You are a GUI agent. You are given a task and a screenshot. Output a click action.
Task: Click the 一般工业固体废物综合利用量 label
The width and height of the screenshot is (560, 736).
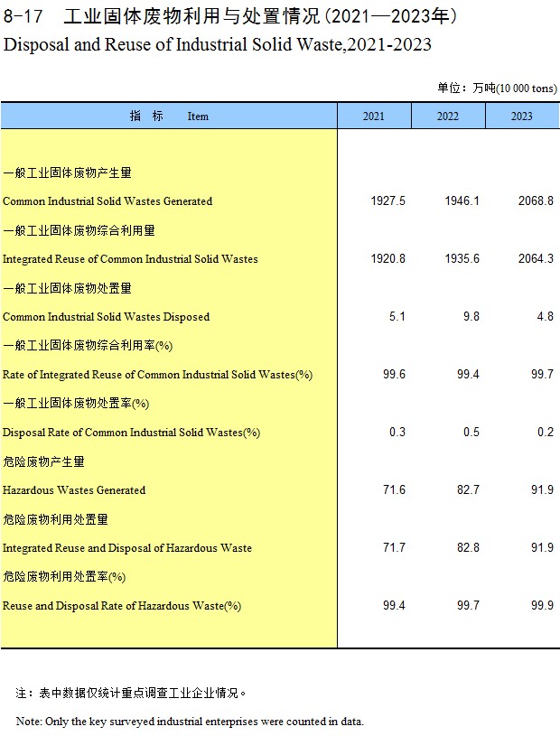point(79,230)
